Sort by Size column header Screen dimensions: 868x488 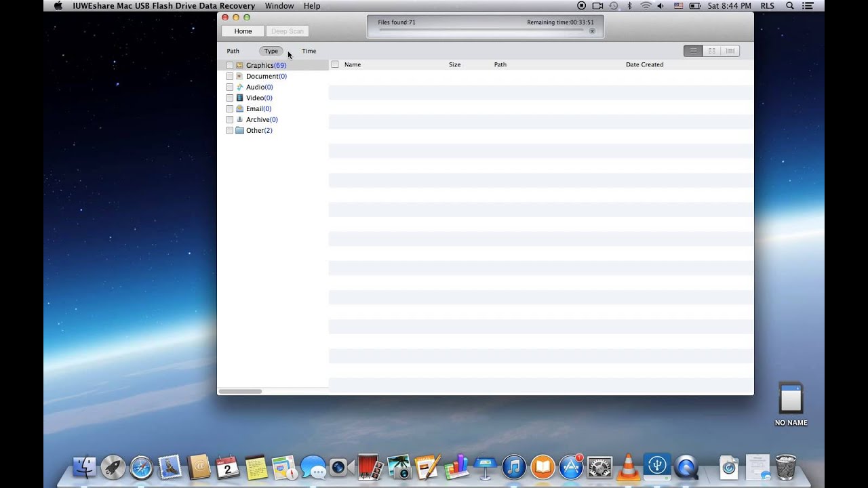point(454,64)
